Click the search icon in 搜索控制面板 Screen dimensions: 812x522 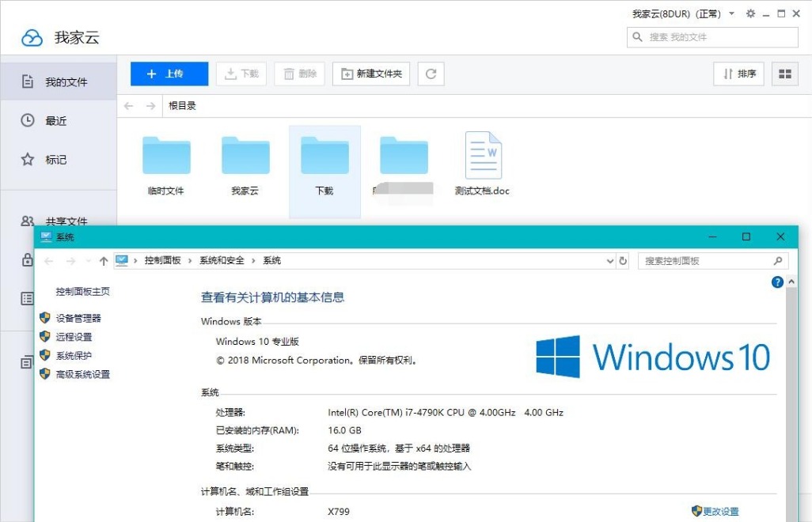tap(778, 261)
